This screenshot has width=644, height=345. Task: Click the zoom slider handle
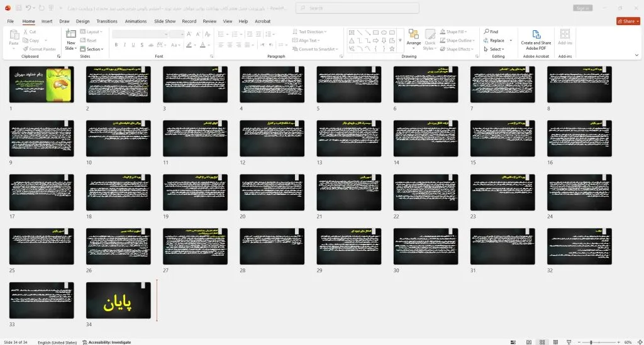pyautogui.click(x=591, y=342)
